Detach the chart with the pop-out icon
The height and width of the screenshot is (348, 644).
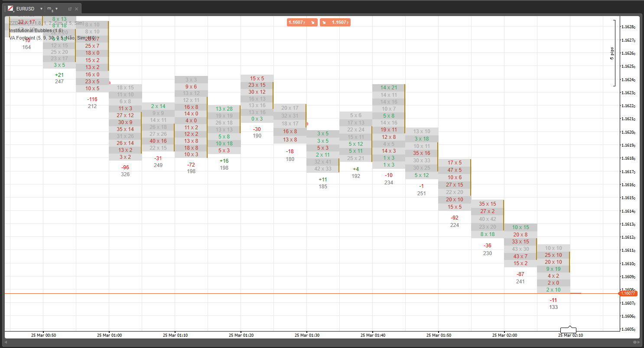[70, 9]
